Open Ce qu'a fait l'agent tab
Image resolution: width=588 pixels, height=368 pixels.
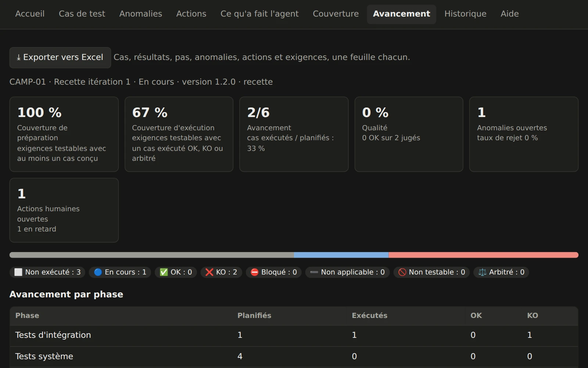point(259,14)
